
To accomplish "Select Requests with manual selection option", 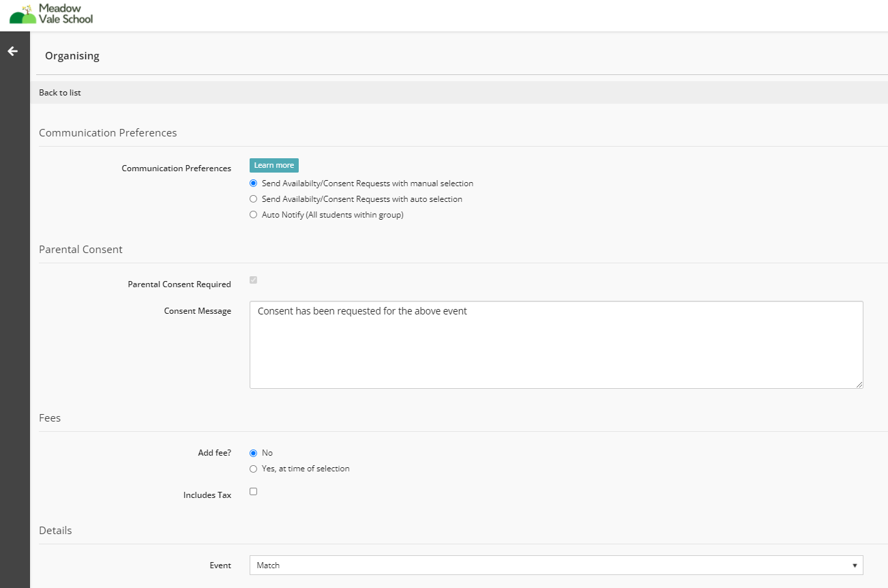I will [254, 183].
